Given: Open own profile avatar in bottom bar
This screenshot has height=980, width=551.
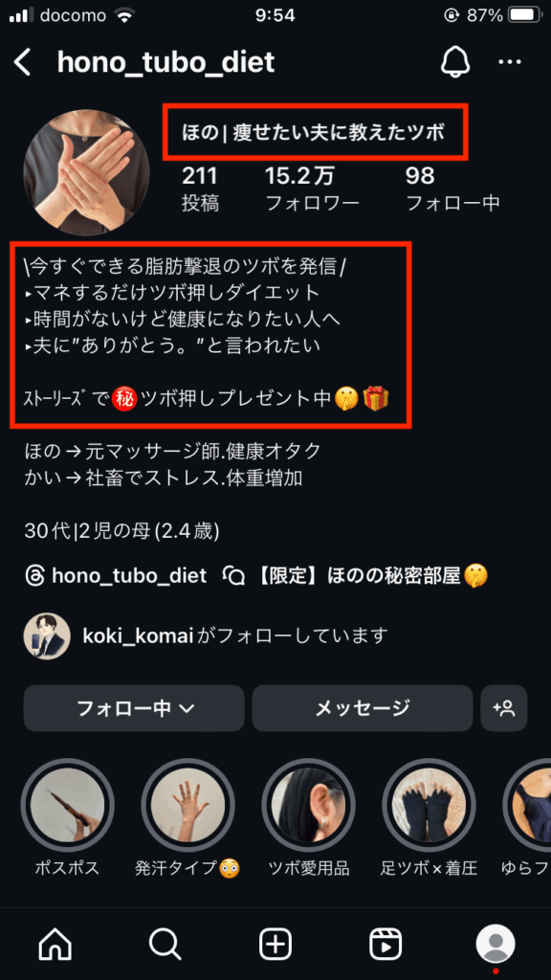Looking at the screenshot, I should [496, 943].
